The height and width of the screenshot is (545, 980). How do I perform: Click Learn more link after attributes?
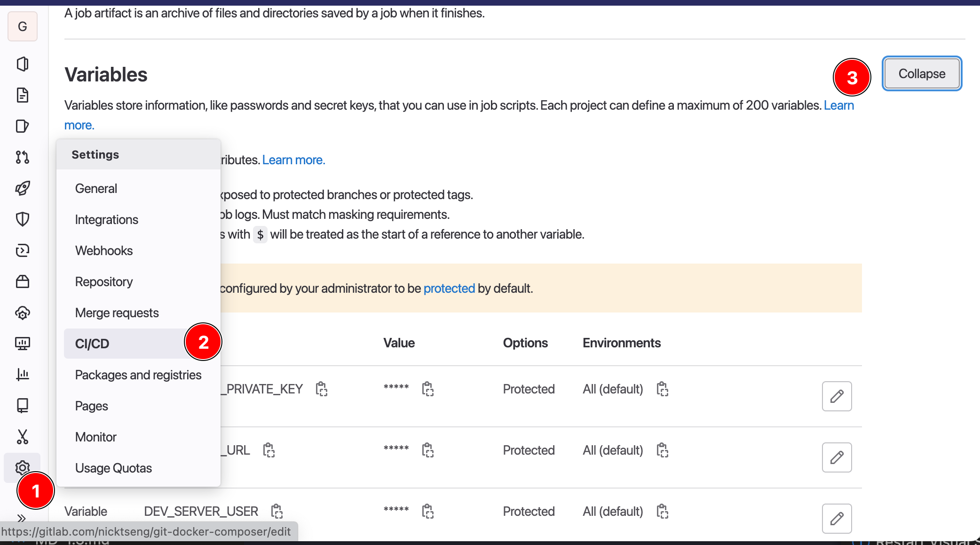pos(293,160)
